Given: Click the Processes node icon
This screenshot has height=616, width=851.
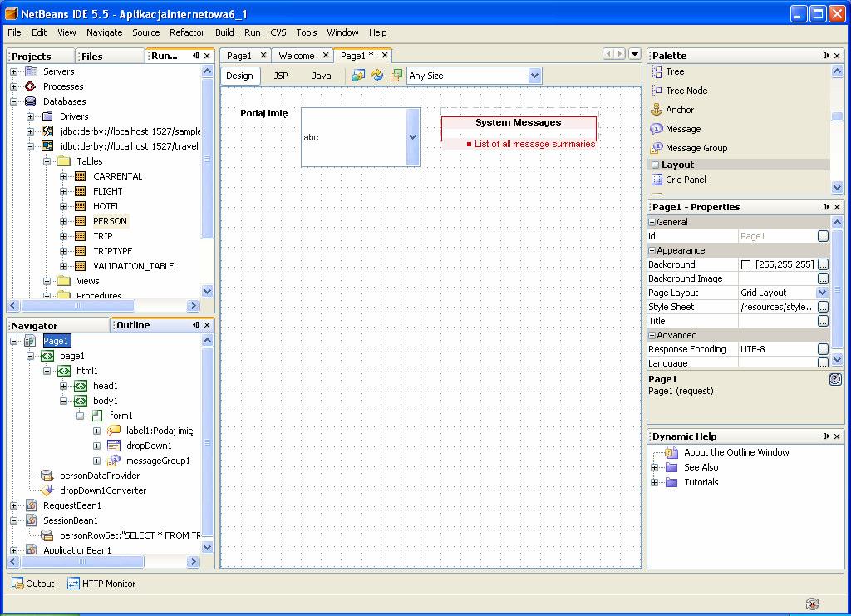Looking at the screenshot, I should tap(31, 86).
